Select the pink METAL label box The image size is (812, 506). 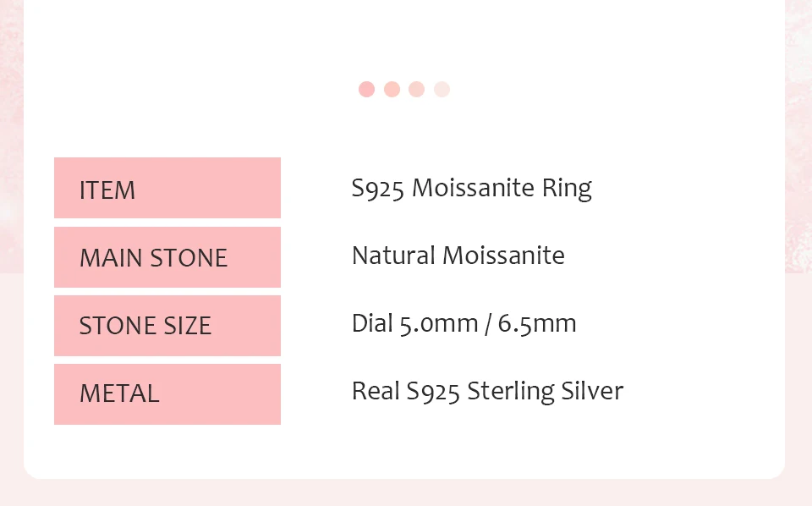pos(167,394)
